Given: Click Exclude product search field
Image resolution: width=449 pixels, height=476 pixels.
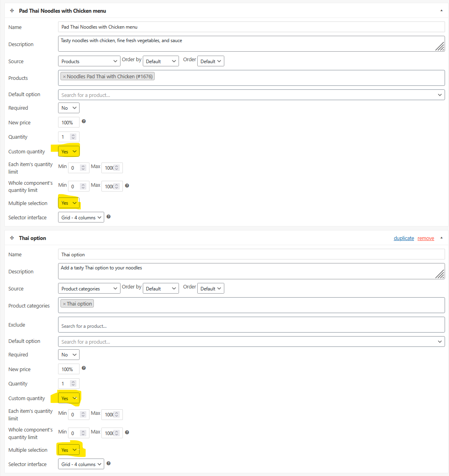Looking at the screenshot, I should [251, 325].
